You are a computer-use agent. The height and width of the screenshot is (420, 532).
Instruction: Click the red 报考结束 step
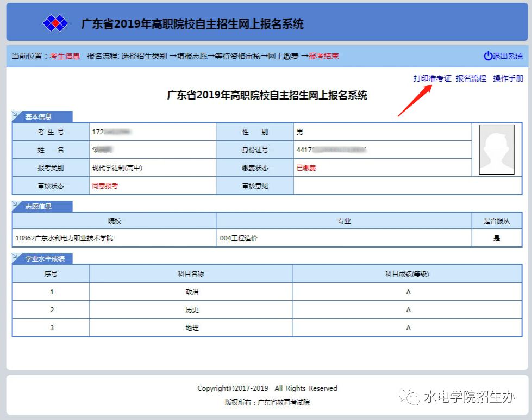324,56
